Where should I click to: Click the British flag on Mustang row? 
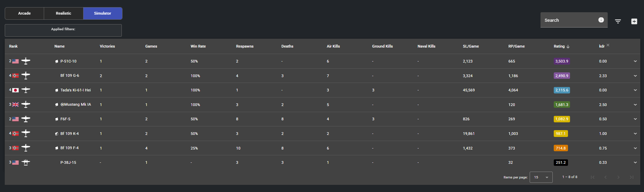click(x=16, y=105)
